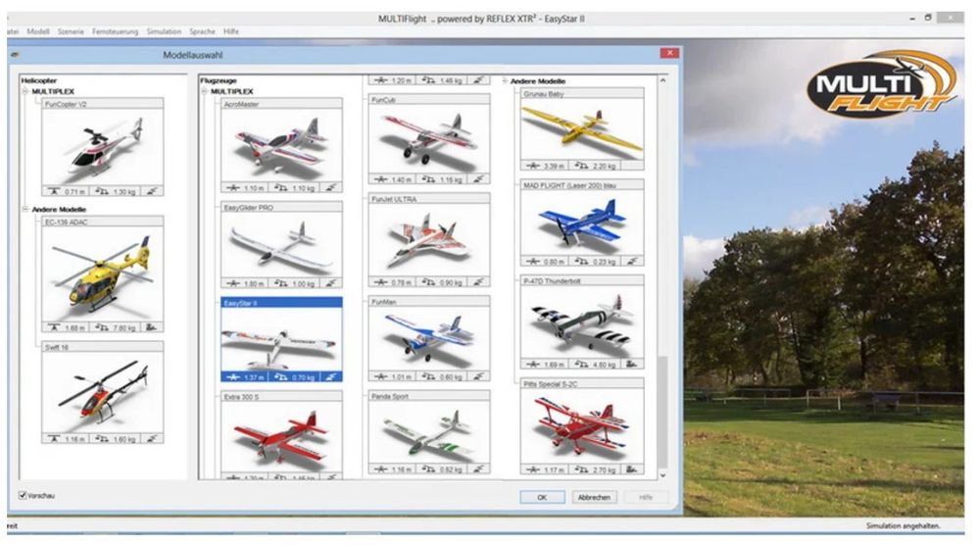
Task: Select the yellow Grunau Baby glider
Action: (582, 130)
